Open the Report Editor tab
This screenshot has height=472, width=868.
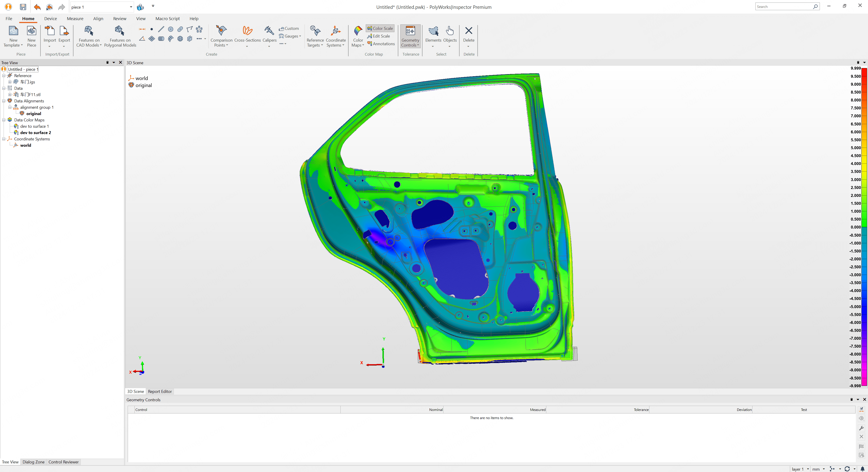click(x=160, y=391)
